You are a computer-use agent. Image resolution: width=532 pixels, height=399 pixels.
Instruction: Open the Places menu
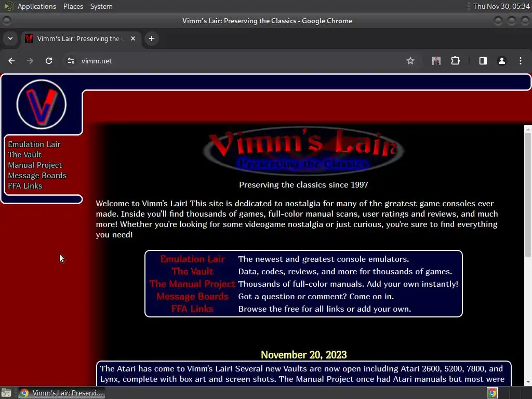(x=73, y=6)
